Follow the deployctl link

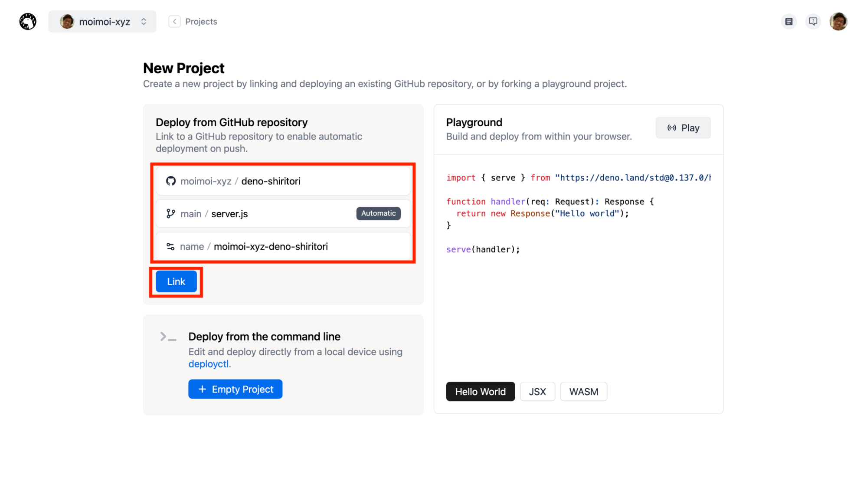tap(208, 364)
